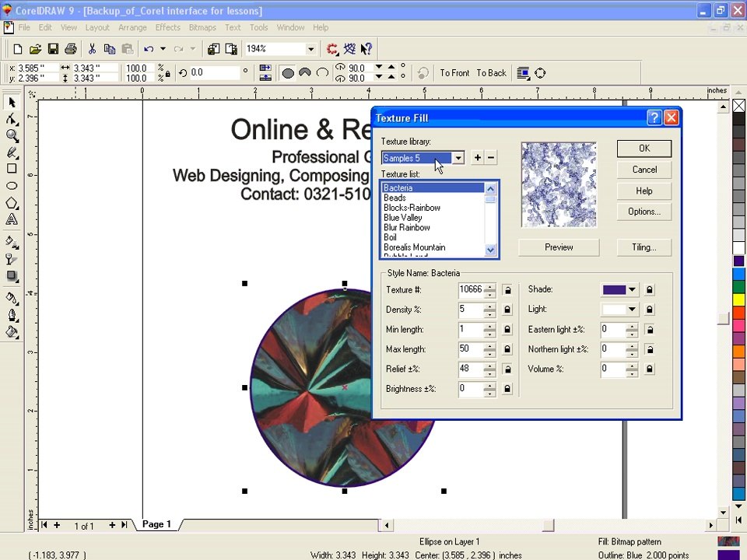Viewport: 747px width, 560px height.
Task: Toggle lock beside Brightness field
Action: (507, 389)
